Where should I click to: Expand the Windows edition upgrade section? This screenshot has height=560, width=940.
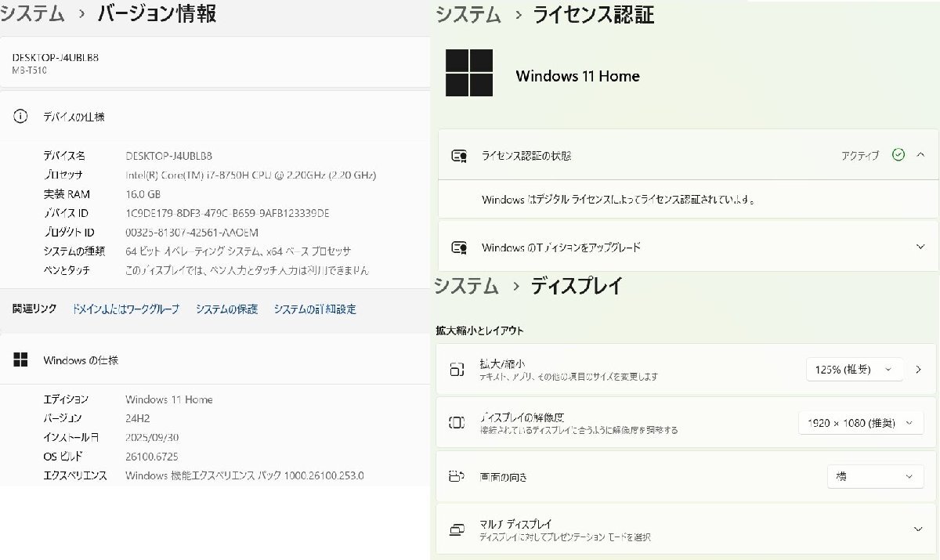click(x=920, y=247)
